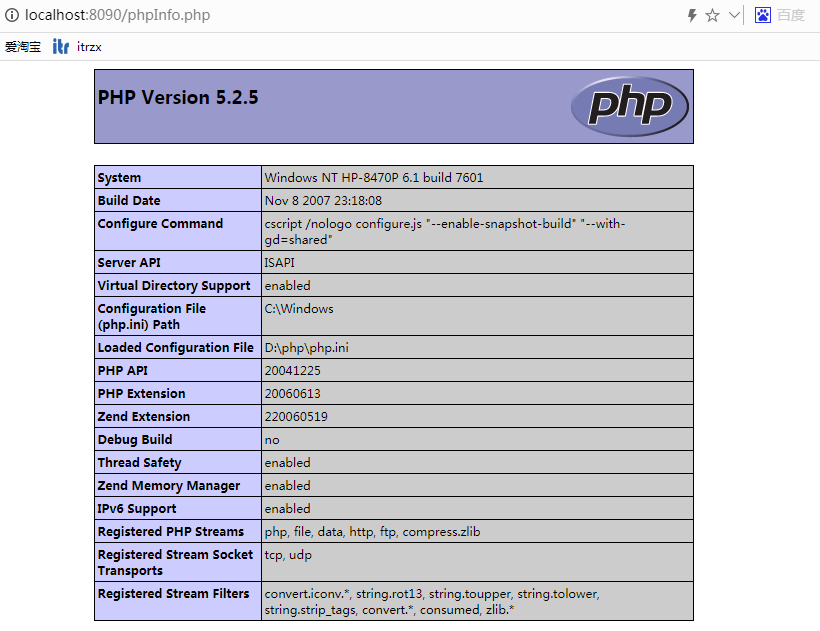Click the ISAPI value
Image resolution: width=820 pixels, height=631 pixels.
point(279,262)
